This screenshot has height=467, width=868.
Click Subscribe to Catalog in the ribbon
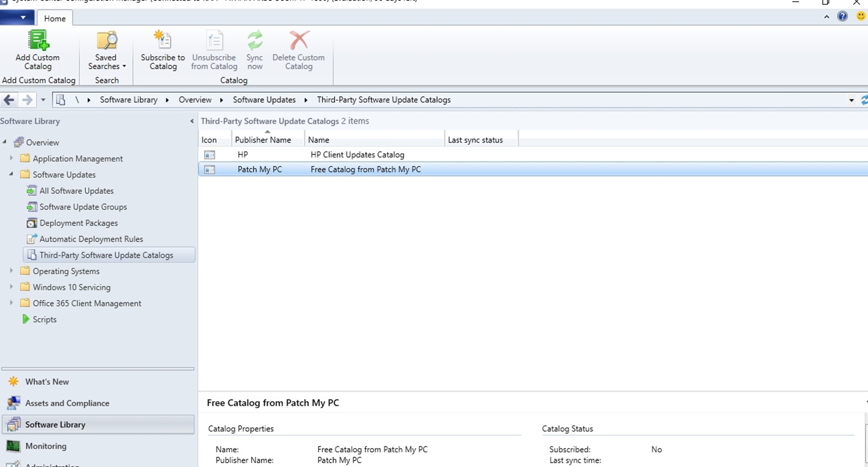pyautogui.click(x=162, y=50)
